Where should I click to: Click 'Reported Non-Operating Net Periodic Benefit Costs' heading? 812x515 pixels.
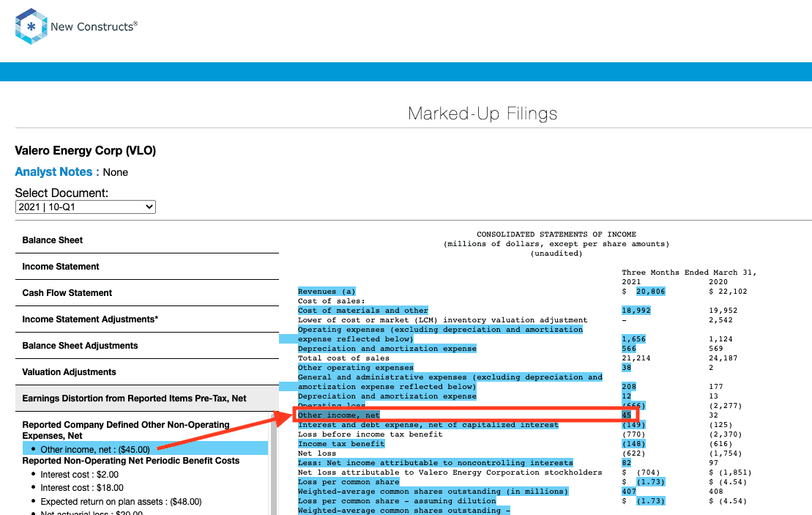coord(131,461)
